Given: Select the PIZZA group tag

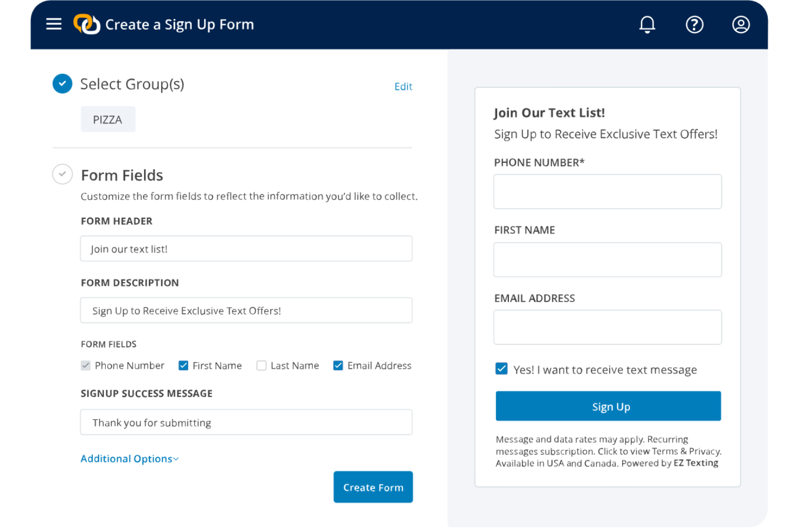Looking at the screenshot, I should [x=108, y=119].
